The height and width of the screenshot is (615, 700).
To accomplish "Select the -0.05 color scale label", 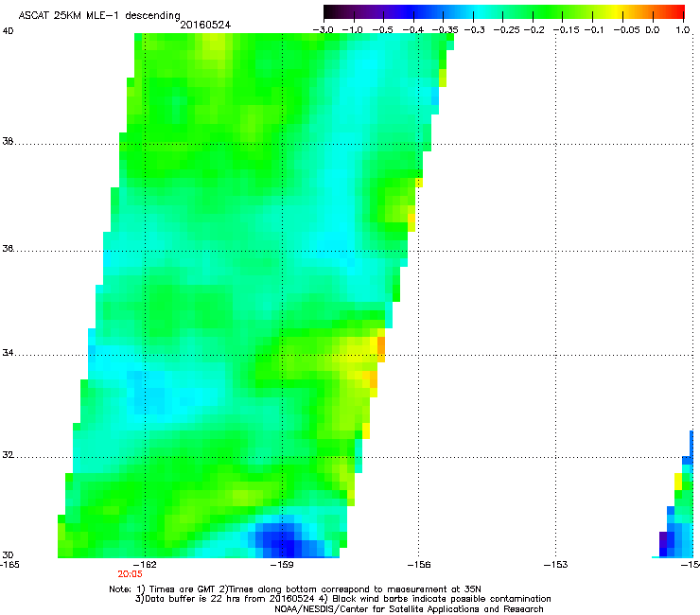I will pyautogui.click(x=626, y=30).
